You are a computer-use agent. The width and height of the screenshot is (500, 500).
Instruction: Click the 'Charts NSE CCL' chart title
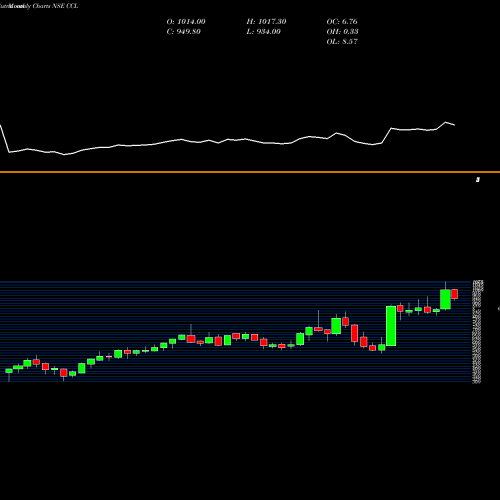(55, 6)
